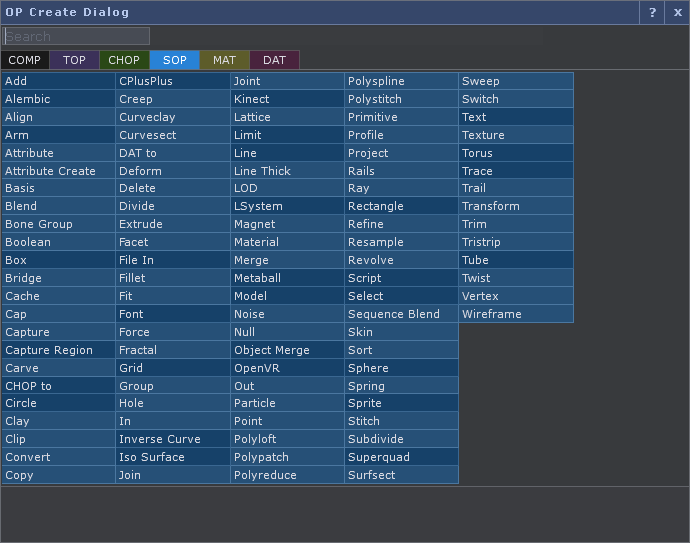
Task: Close the OP Create Dialog
Action: pos(677,12)
